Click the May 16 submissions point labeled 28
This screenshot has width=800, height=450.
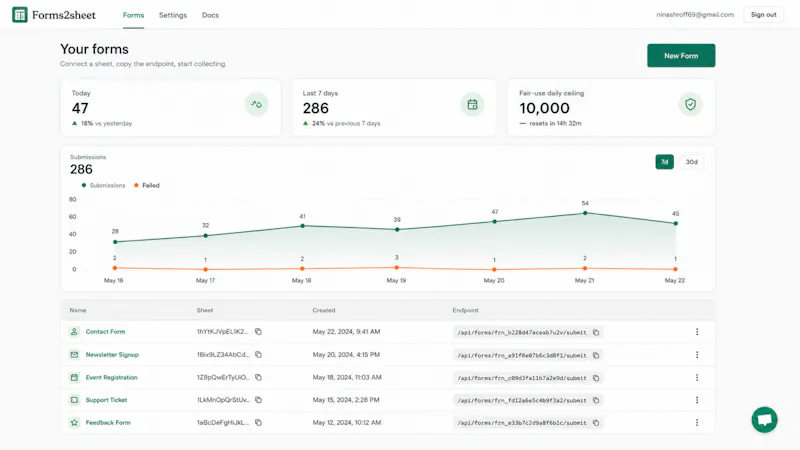point(115,242)
